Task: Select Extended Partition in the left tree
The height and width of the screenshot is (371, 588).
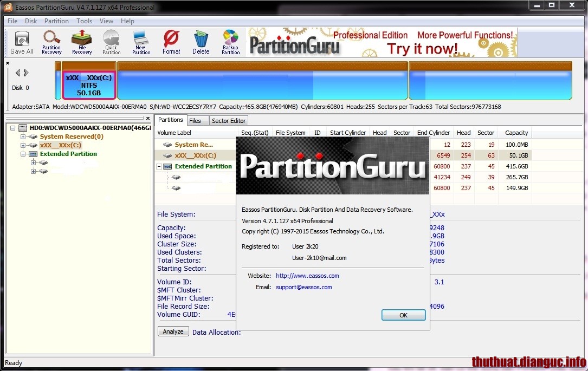Action: pos(68,154)
